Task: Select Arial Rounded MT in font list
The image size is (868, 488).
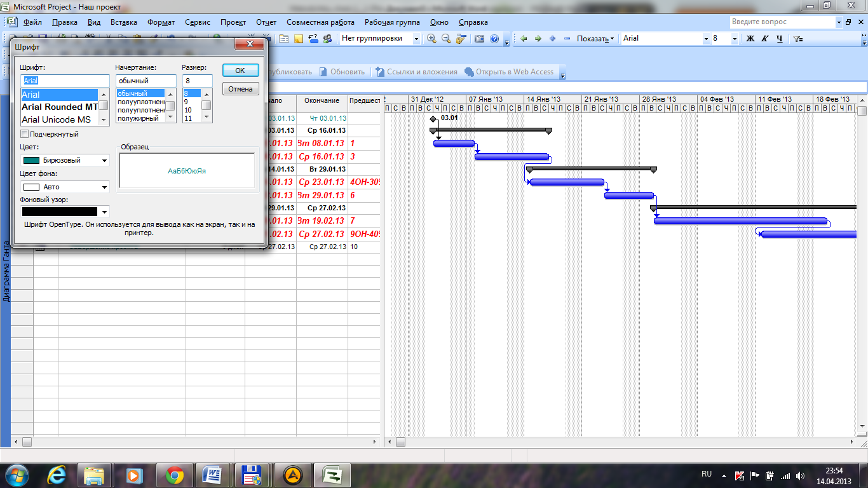Action: 60,107
